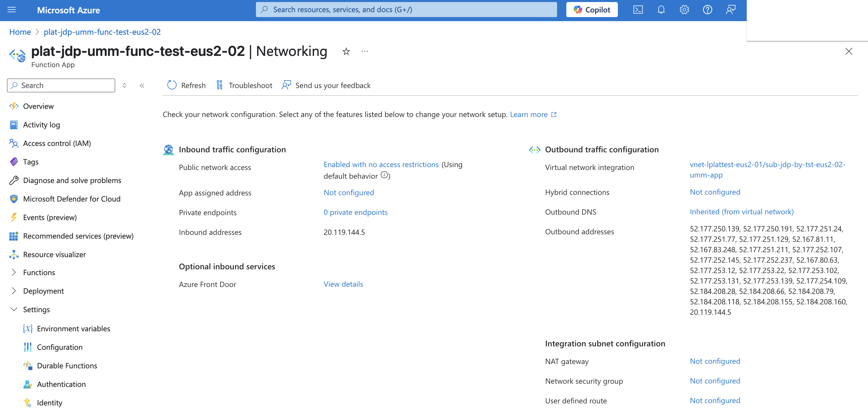868x417 pixels.
Task: Click Enabled with no access restrictions
Action: pyautogui.click(x=381, y=164)
